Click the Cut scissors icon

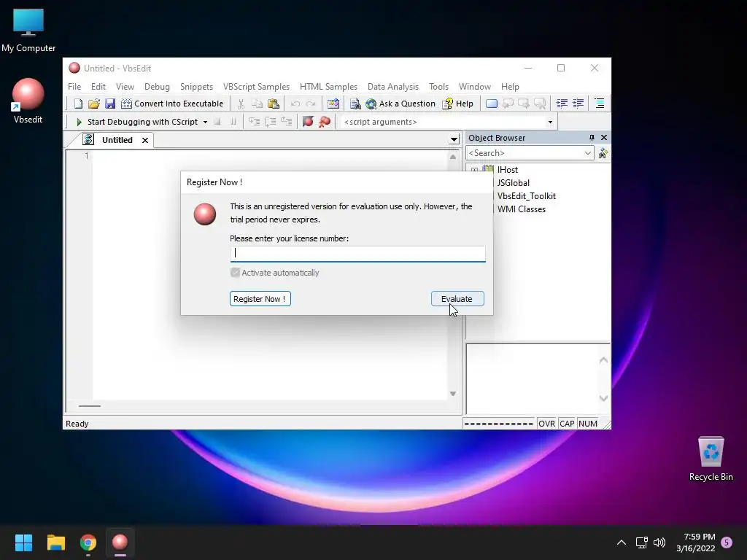[241, 104]
